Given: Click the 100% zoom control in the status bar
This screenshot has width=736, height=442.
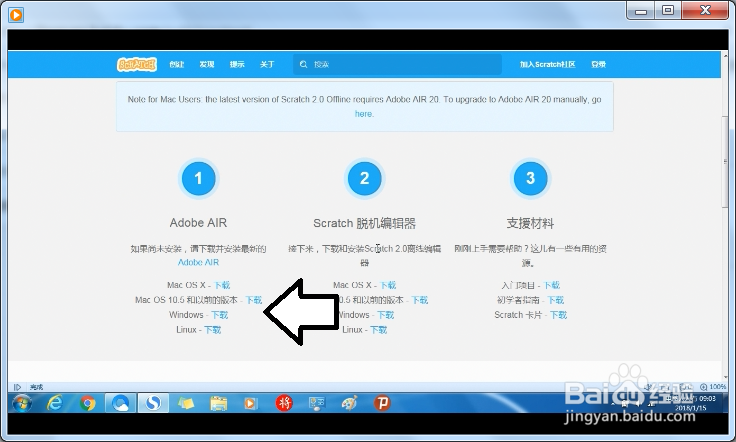Looking at the screenshot, I should click(713, 387).
